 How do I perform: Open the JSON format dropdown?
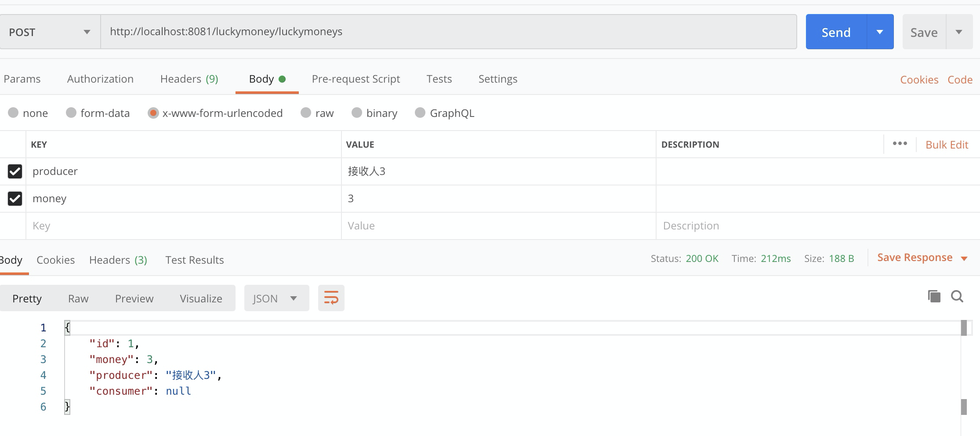click(x=276, y=298)
